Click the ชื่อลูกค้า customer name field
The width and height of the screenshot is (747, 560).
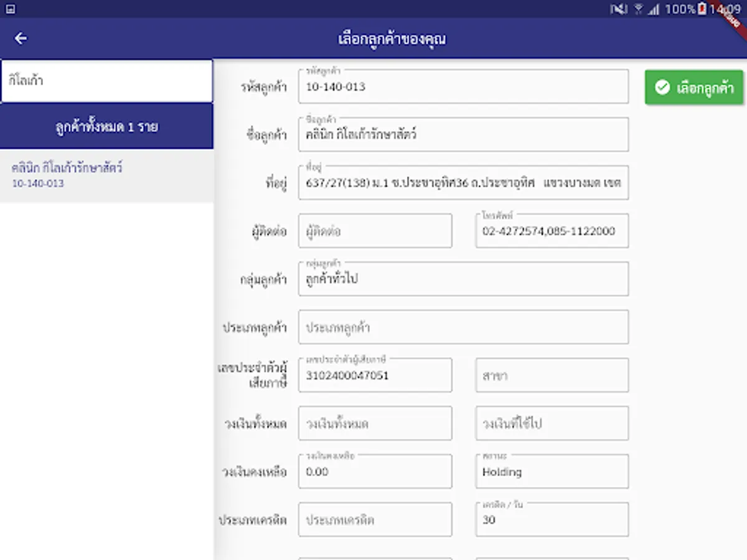(x=463, y=134)
